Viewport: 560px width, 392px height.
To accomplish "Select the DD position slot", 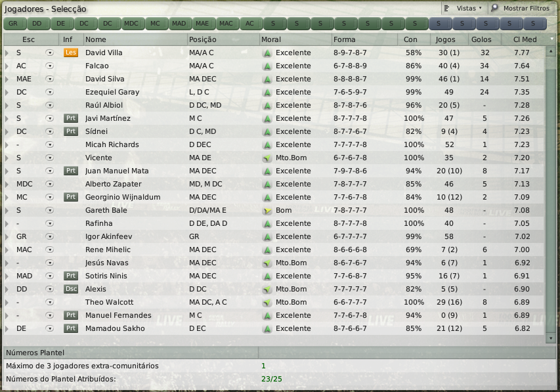I will click(x=38, y=24).
